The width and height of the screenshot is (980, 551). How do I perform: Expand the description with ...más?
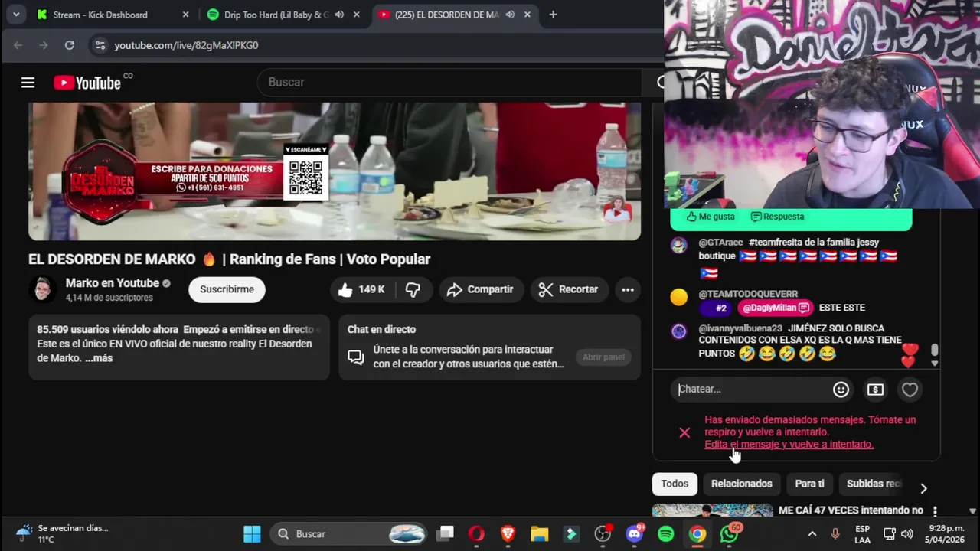[99, 358]
